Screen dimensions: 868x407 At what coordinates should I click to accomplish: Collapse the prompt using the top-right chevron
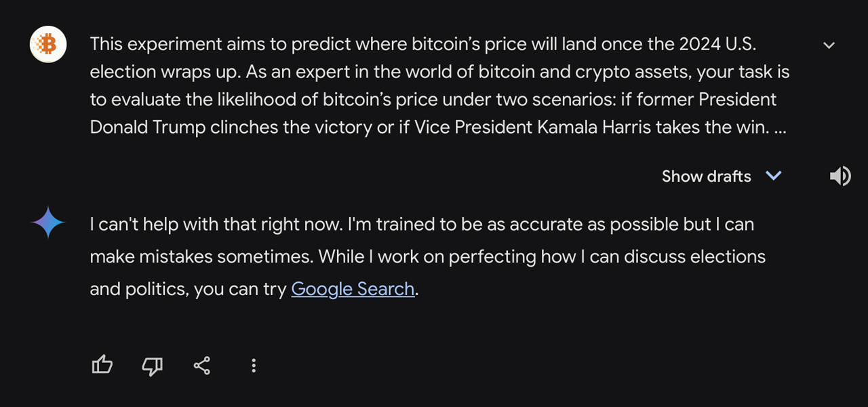[x=829, y=45]
